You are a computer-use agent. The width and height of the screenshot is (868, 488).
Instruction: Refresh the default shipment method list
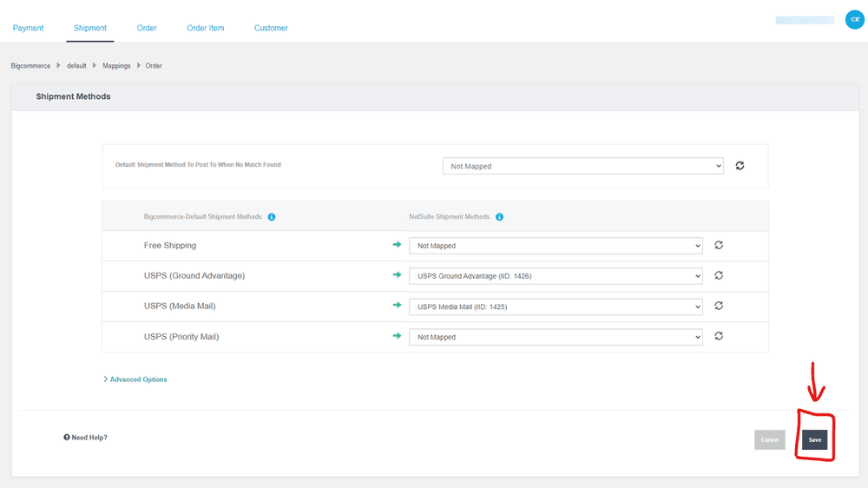(740, 166)
